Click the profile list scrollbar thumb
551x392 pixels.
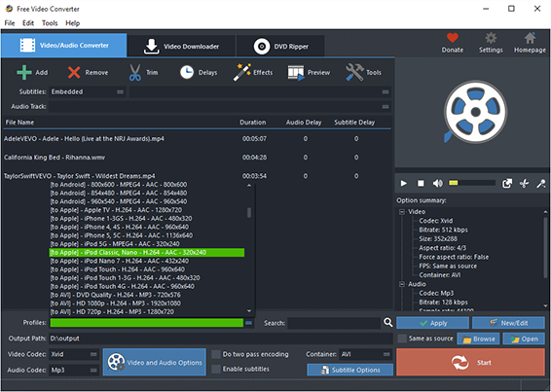pos(249,212)
